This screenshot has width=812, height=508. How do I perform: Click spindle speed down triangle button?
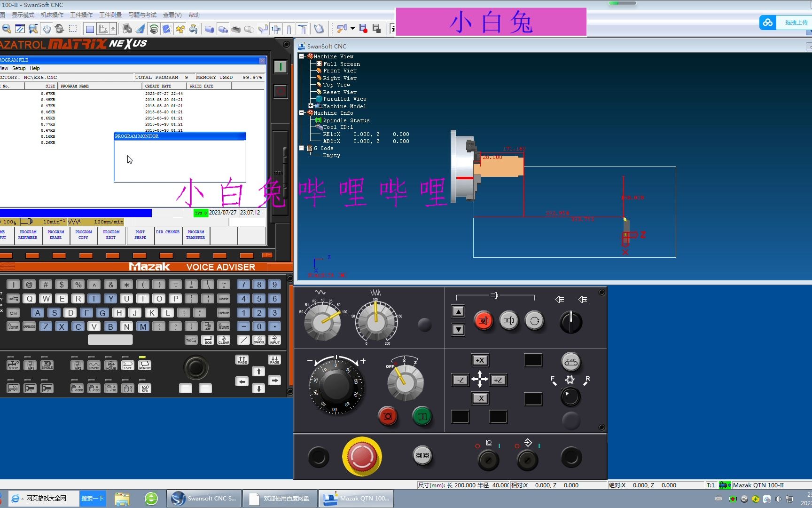pyautogui.click(x=458, y=329)
